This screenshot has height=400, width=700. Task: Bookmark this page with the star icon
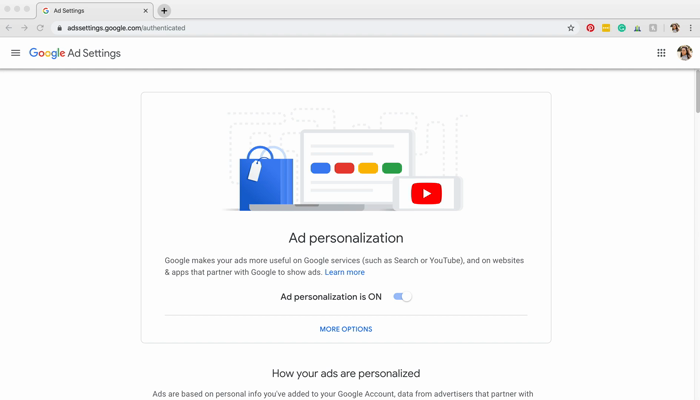(571, 28)
